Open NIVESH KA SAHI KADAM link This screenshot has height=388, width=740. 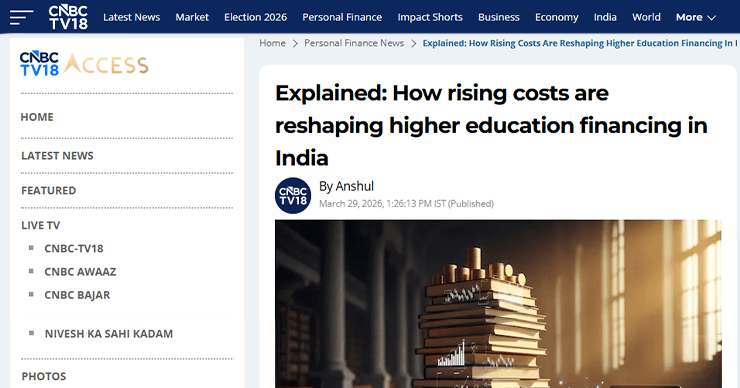click(109, 334)
